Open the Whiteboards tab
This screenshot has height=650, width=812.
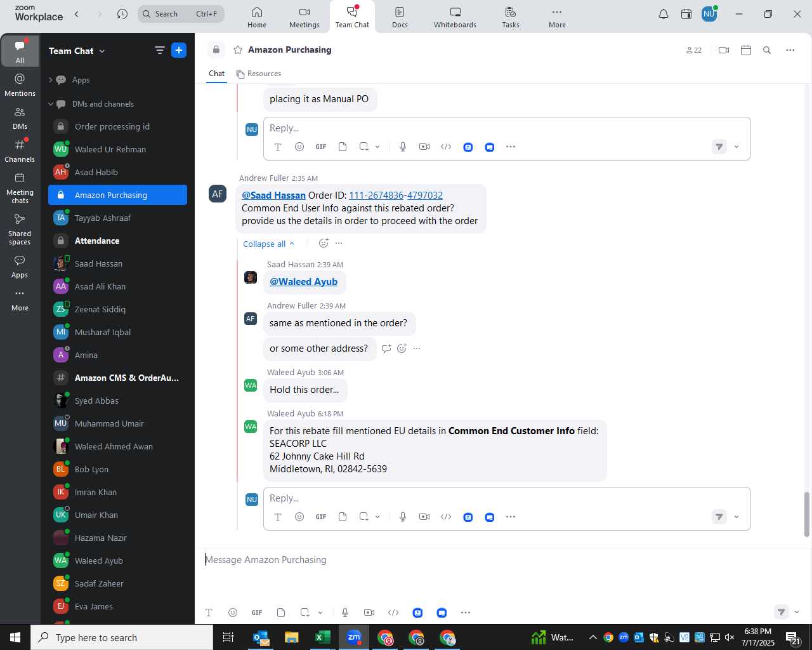coord(455,17)
